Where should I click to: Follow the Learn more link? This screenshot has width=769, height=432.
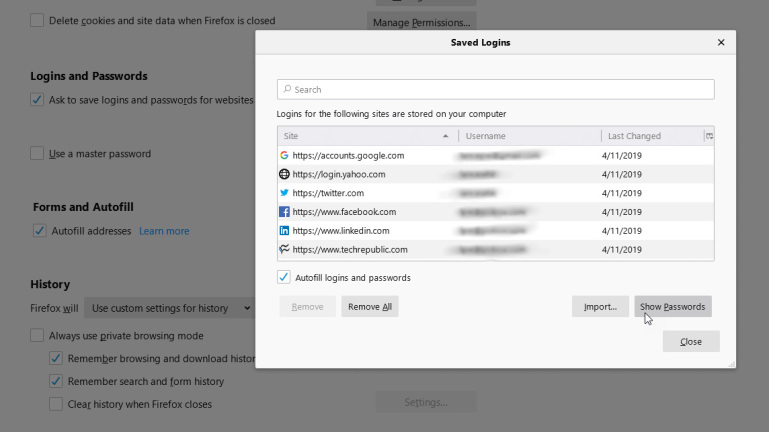tap(164, 231)
